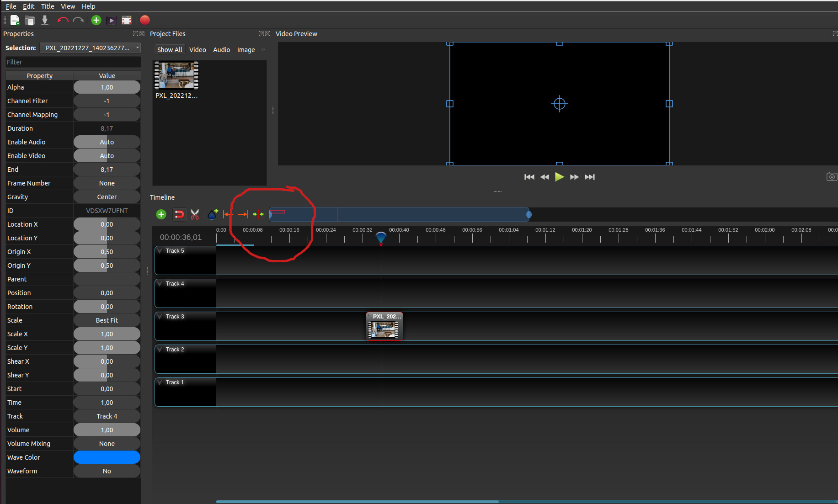Add a marker with the blue droplet icon
838x504 pixels.
212,214
